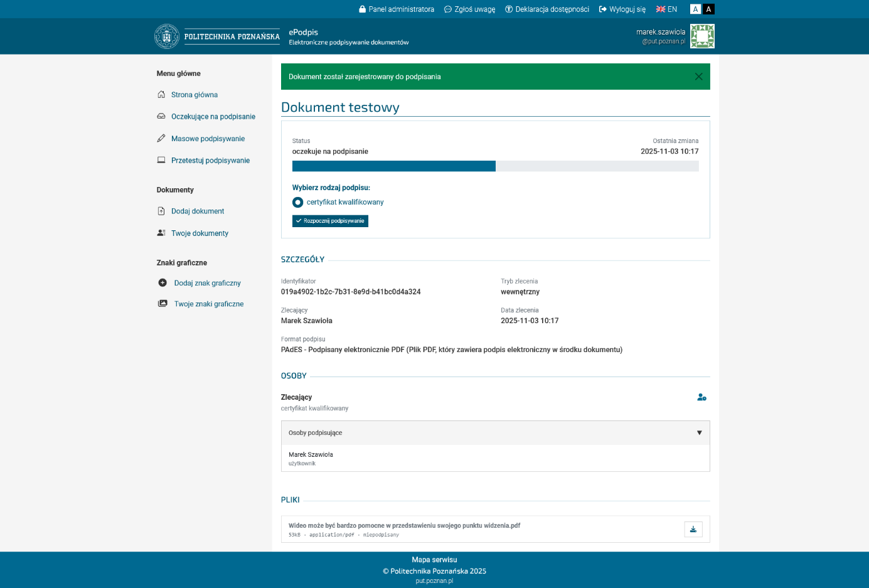The height and width of the screenshot is (588, 869).
Task: Click the laptop icon for Przetestuj podpisywanie
Action: pyautogui.click(x=161, y=161)
